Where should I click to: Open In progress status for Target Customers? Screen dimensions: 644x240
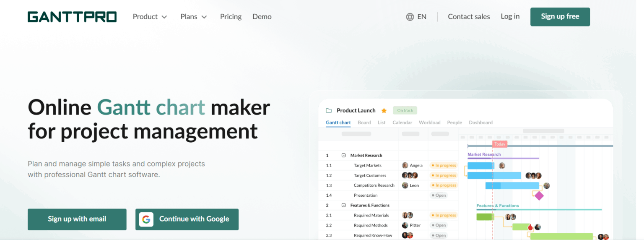[x=444, y=175]
